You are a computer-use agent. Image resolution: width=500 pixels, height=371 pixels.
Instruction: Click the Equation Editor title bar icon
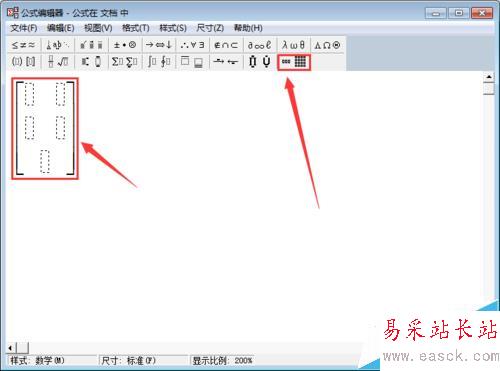13,13
